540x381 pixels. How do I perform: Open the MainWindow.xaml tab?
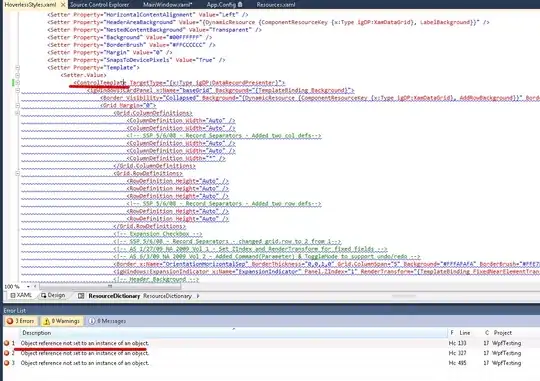(168, 5)
